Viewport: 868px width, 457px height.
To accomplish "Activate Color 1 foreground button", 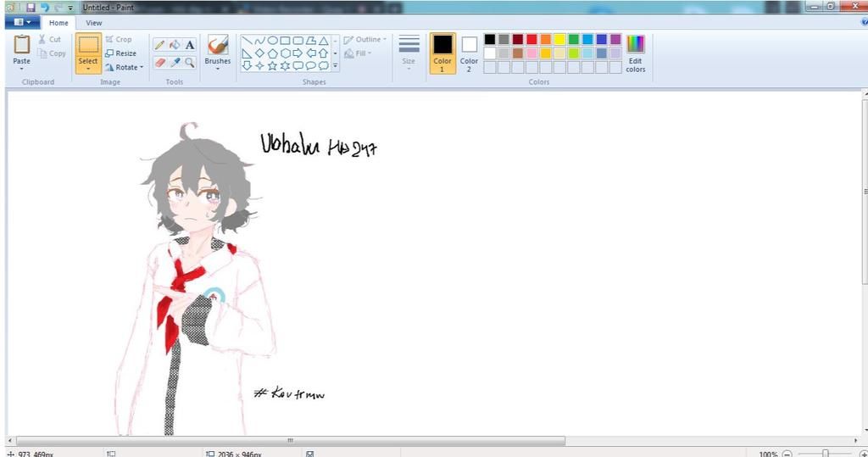I will tap(442, 53).
